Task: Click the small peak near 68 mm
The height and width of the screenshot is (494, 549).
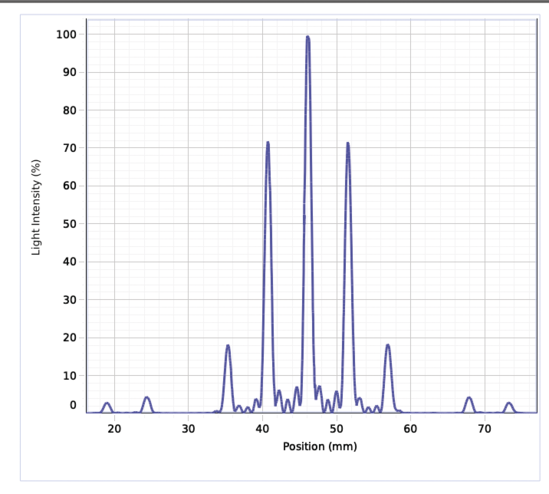Action: click(469, 399)
